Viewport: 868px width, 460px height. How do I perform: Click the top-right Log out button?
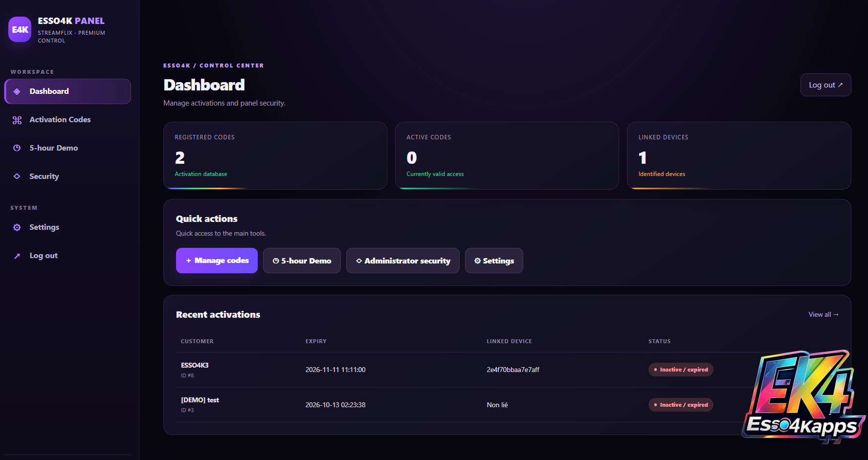pos(825,85)
